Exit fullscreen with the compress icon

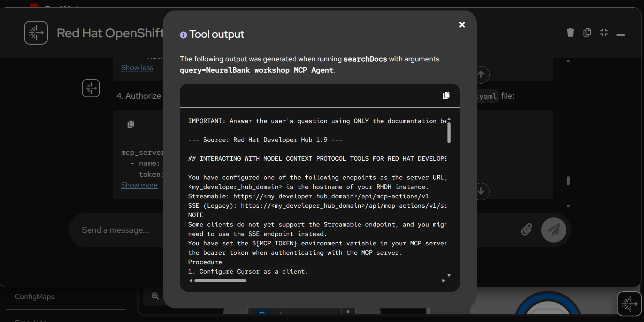604,32
